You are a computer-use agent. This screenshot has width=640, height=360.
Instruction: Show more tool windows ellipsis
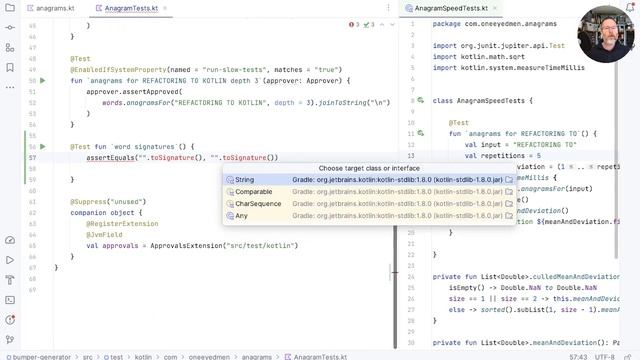coord(10,87)
